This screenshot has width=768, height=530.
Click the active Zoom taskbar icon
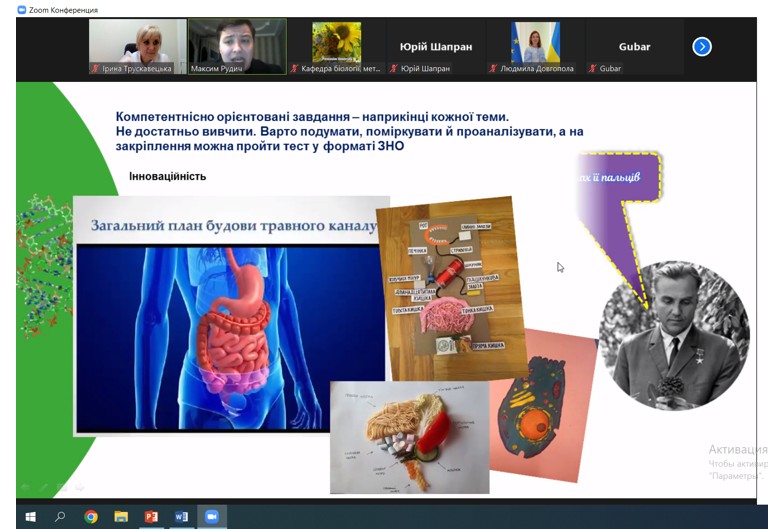[212, 517]
